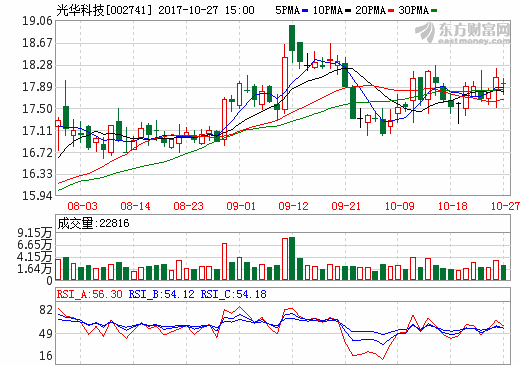Click the 17.50 price axis label
This screenshot has width=520, height=365.
(x=37, y=109)
